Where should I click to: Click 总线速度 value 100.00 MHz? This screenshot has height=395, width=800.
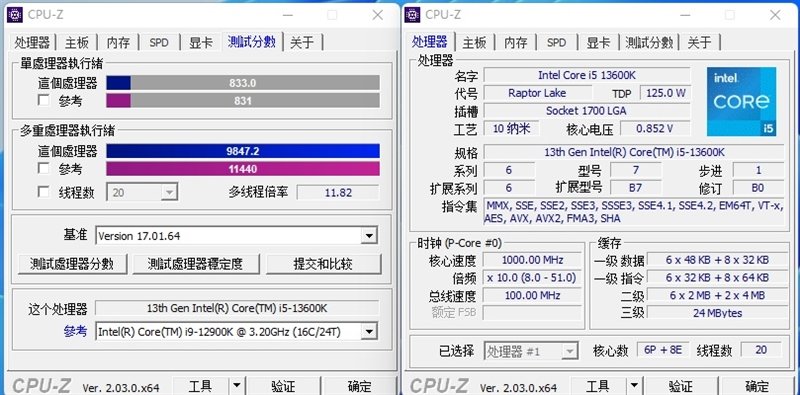pyautogui.click(x=532, y=295)
